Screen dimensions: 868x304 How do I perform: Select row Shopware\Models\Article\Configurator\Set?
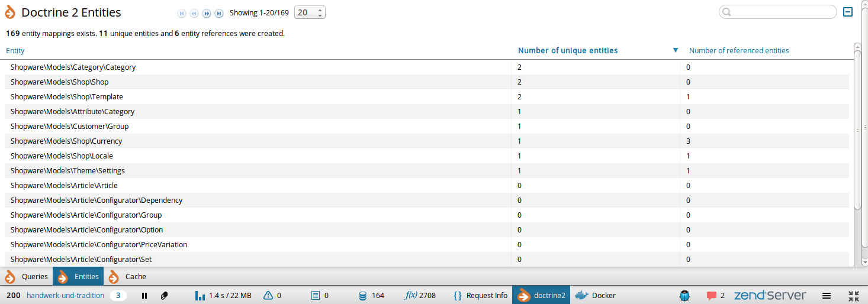click(x=427, y=260)
